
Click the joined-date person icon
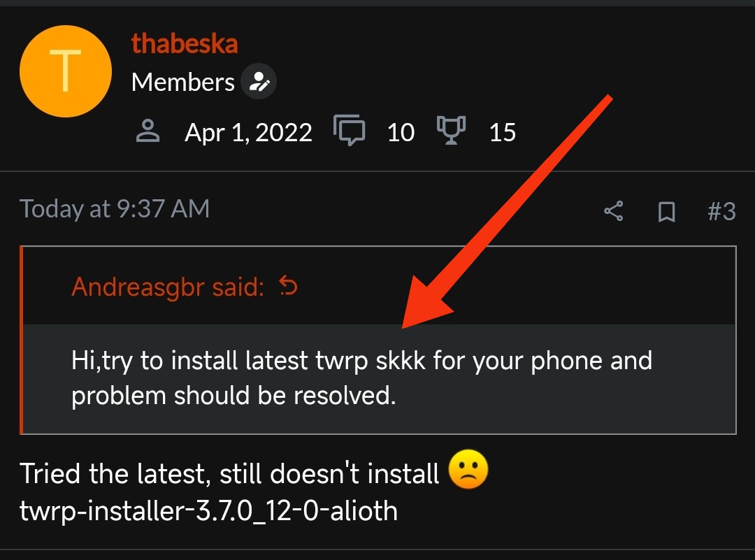click(148, 131)
